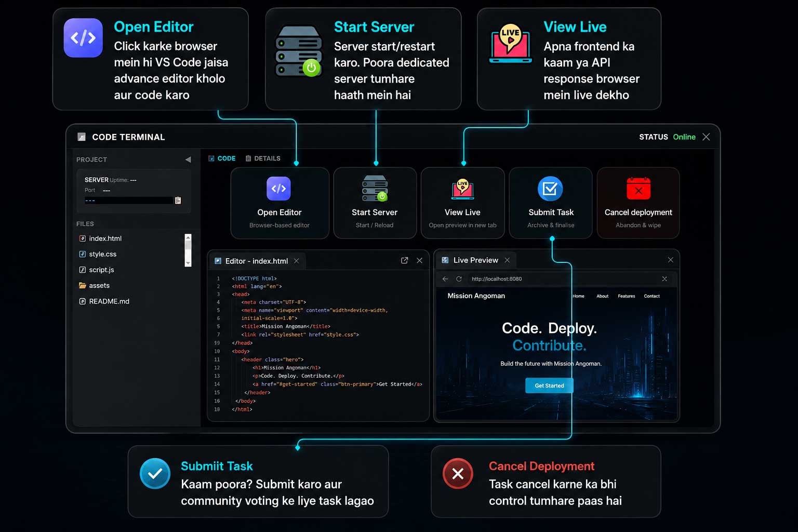The image size is (798, 532).
Task: Click the Cancel deployment red calendar icon
Action: tap(639, 189)
